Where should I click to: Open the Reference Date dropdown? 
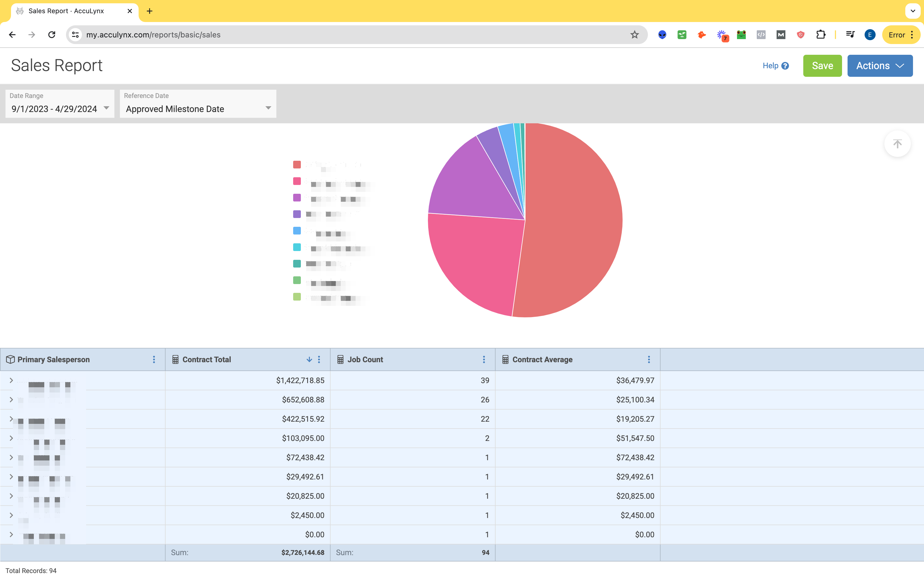[x=198, y=103]
